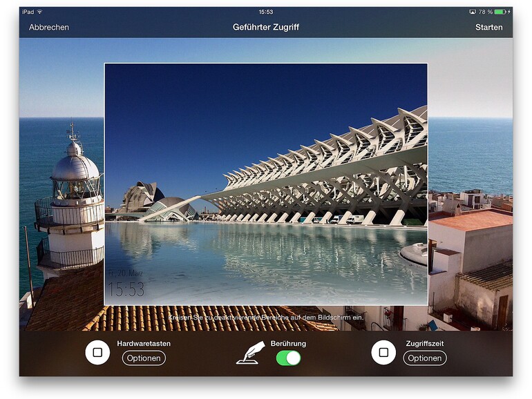Screen dimensions: 532x399
Task: Tap the Geführter Zugriff title
Action: click(266, 27)
